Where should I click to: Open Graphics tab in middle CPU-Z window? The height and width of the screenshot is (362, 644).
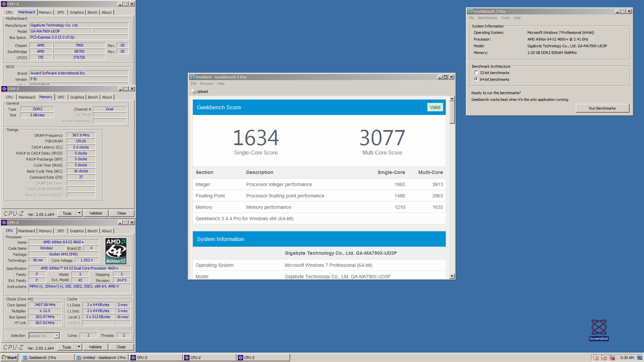pyautogui.click(x=77, y=97)
